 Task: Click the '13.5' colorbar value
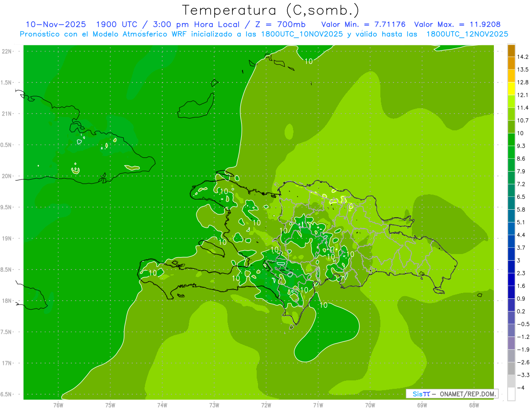(523, 70)
